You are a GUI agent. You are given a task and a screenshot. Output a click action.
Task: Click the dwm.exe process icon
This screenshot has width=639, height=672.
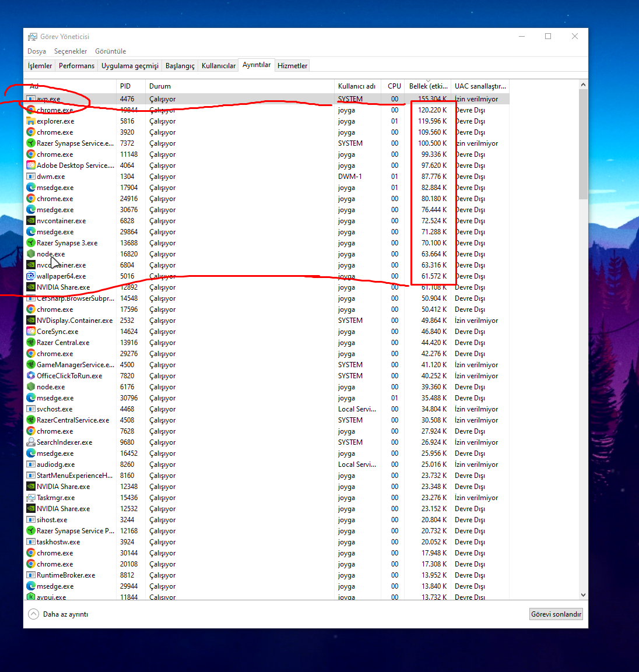30,177
